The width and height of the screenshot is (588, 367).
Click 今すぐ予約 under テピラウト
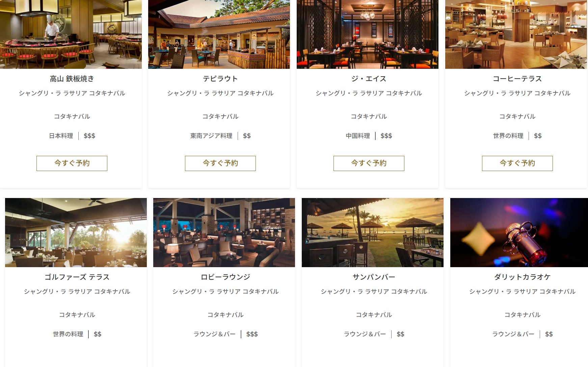coord(220,163)
